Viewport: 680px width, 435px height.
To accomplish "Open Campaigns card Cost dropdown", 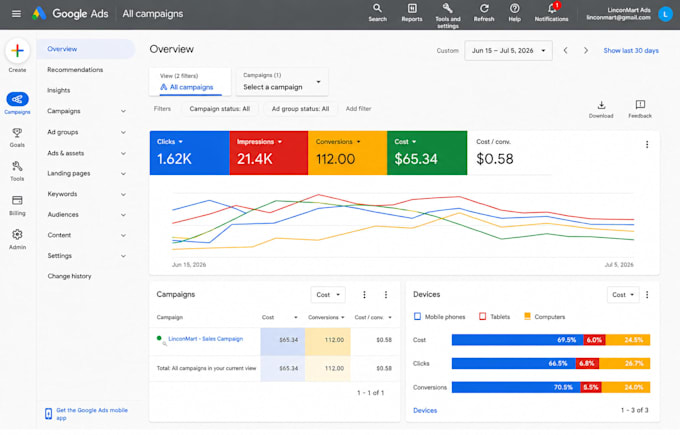I will [328, 295].
